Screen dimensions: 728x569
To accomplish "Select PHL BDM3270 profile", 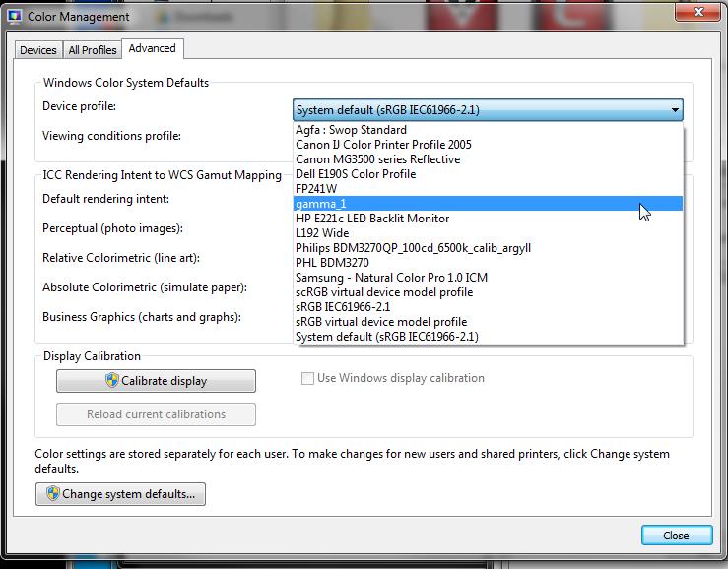I will 488,263.
